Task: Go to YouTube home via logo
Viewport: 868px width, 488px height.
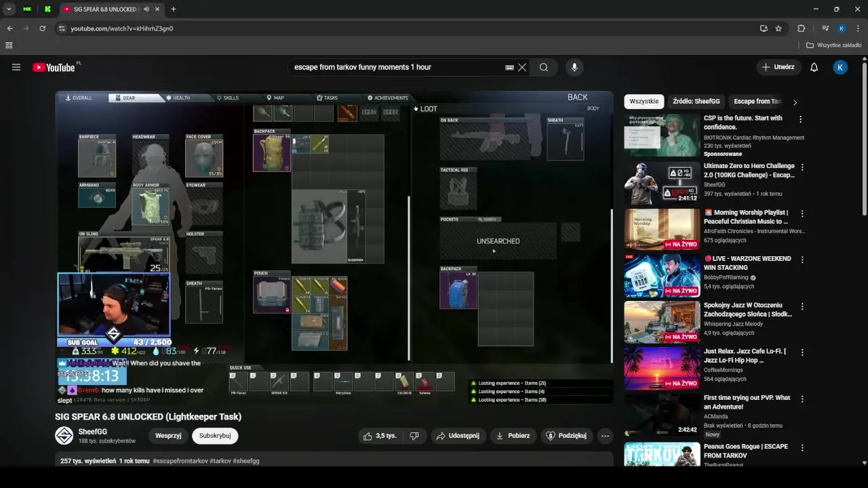Action: 54,67
